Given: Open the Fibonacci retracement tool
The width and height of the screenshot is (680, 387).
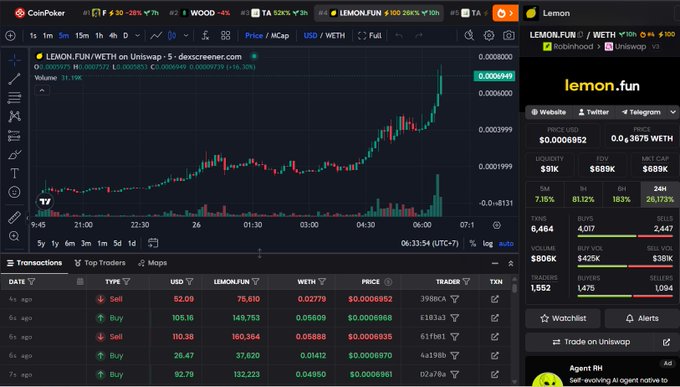Looking at the screenshot, I should [x=14, y=97].
